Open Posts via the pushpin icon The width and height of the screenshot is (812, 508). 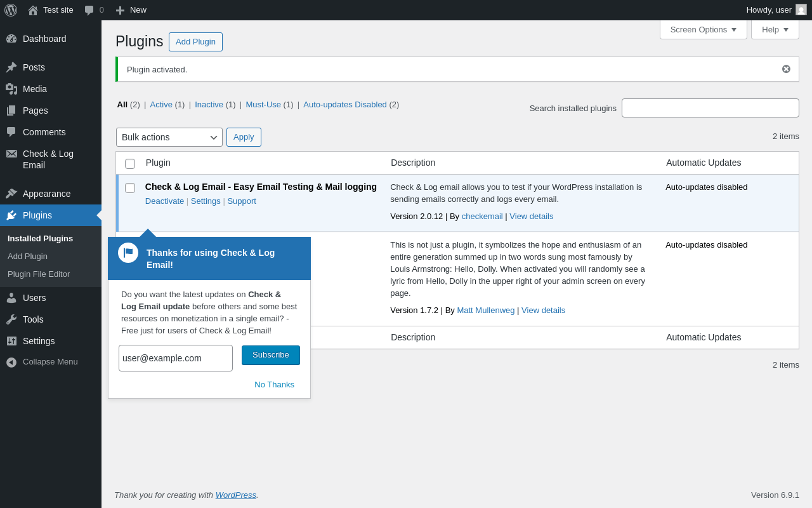click(11, 67)
